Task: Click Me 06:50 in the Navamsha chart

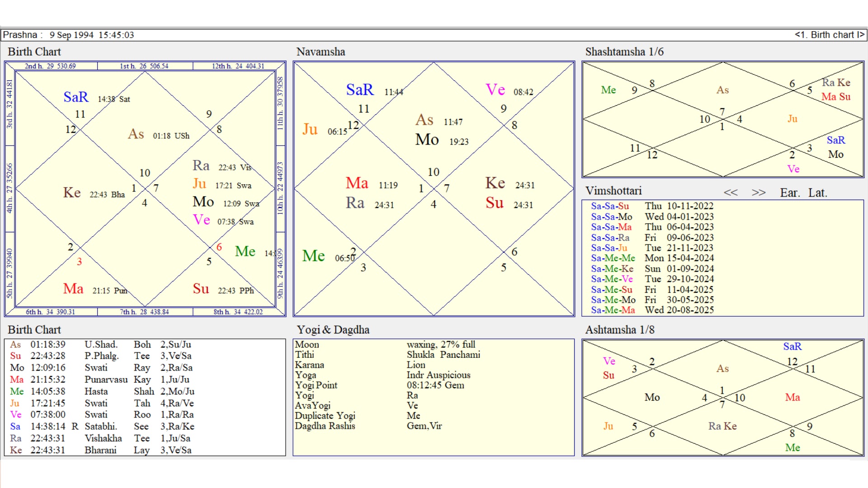Action: tap(329, 256)
